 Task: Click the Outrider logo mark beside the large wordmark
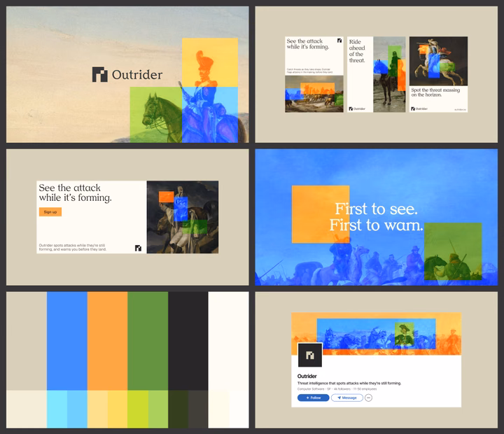click(99, 75)
